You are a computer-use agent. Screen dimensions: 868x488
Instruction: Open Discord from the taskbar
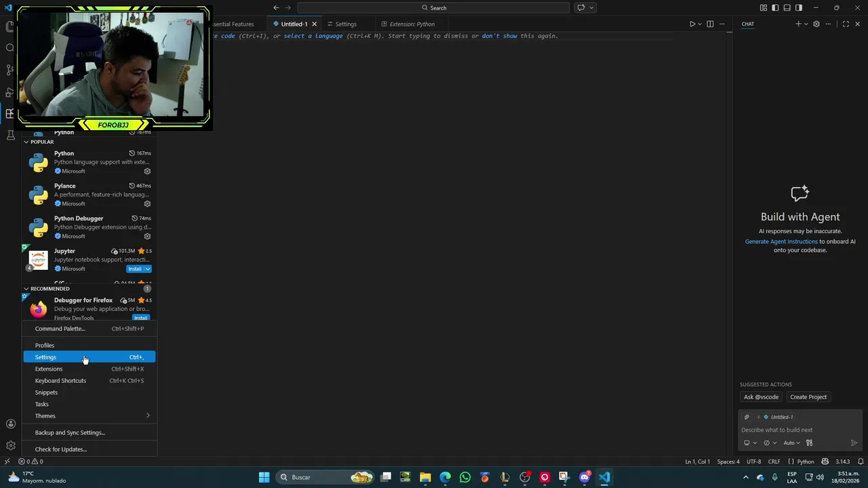pos(585,477)
